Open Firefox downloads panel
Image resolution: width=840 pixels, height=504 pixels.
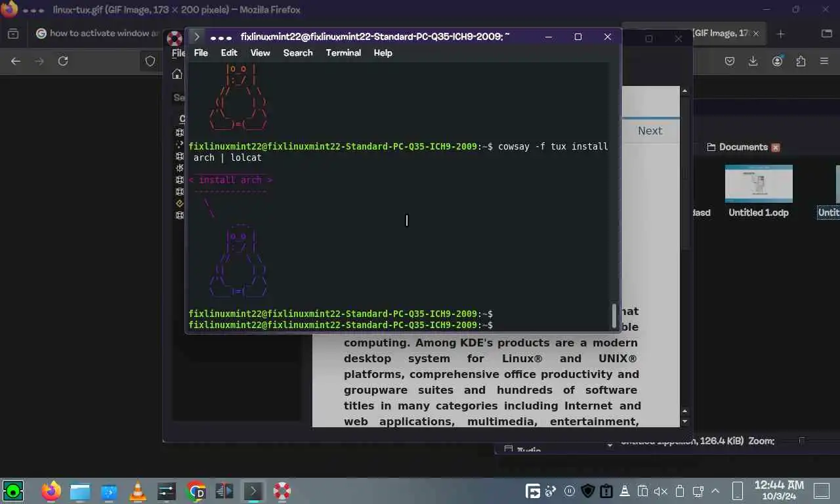753,61
